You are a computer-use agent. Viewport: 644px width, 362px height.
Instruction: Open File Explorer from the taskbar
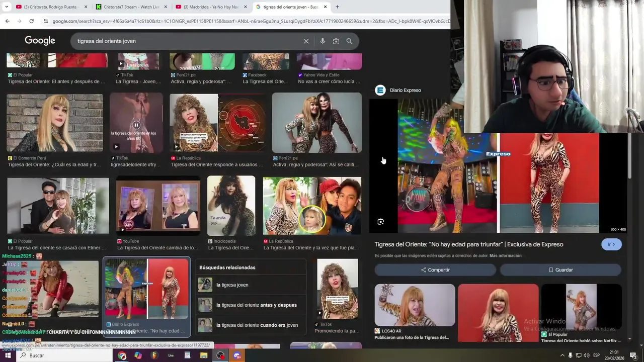(x=204, y=355)
